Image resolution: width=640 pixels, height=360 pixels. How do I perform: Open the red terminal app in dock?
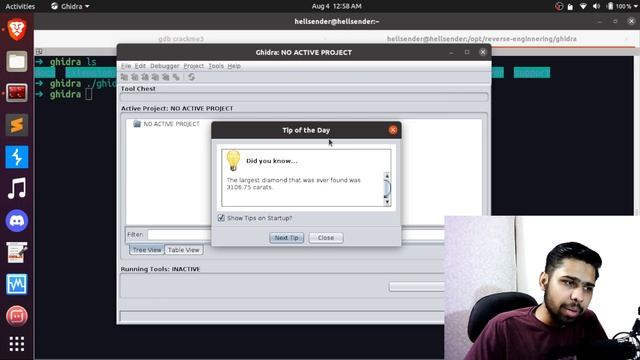(x=17, y=93)
